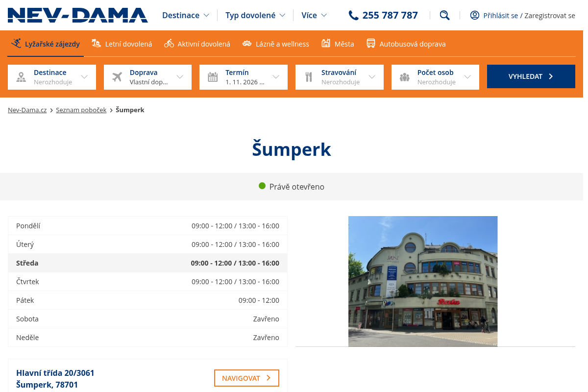Click the user account icon

point(474,15)
